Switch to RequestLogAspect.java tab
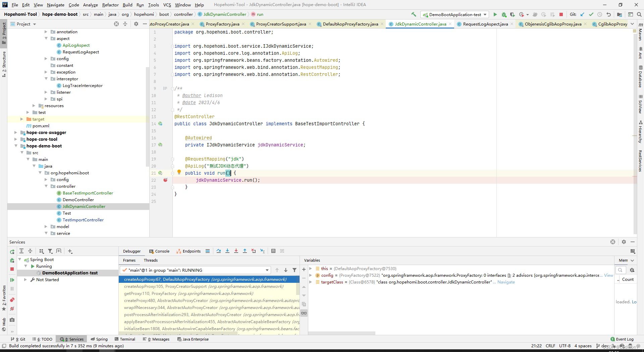This screenshot has width=644, height=352. point(485,24)
